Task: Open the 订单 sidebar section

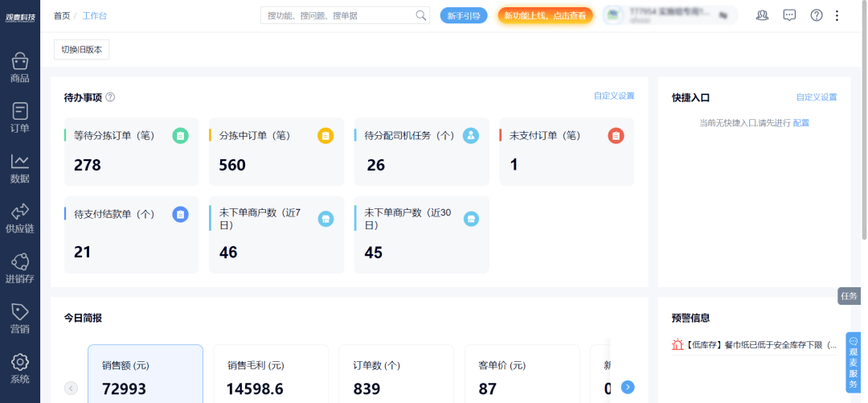Action: [x=20, y=117]
